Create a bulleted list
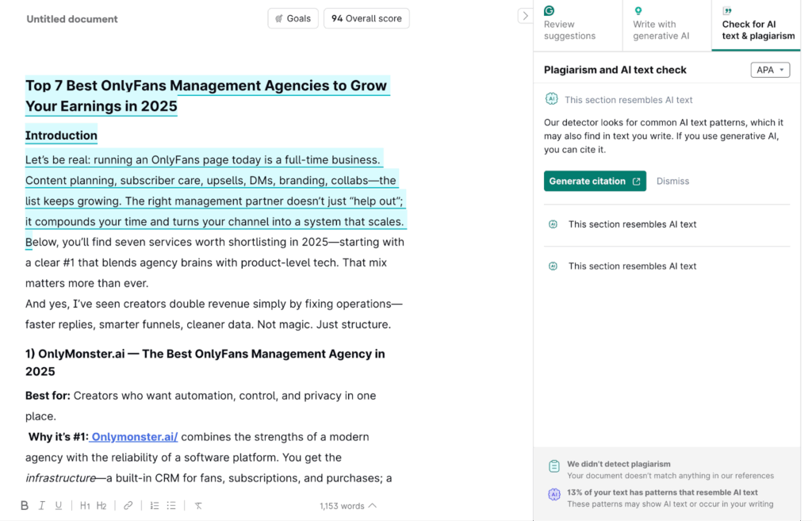Screen dimensions: 812x521 click(x=171, y=505)
